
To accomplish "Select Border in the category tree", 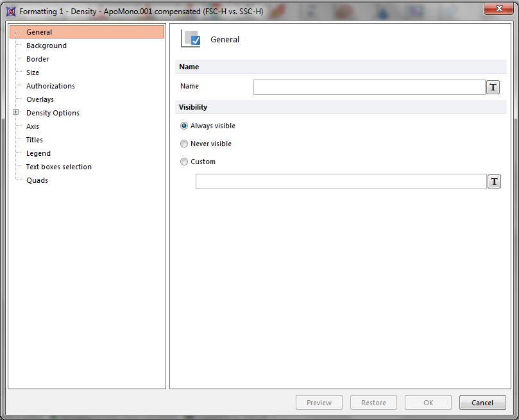I will [x=37, y=59].
